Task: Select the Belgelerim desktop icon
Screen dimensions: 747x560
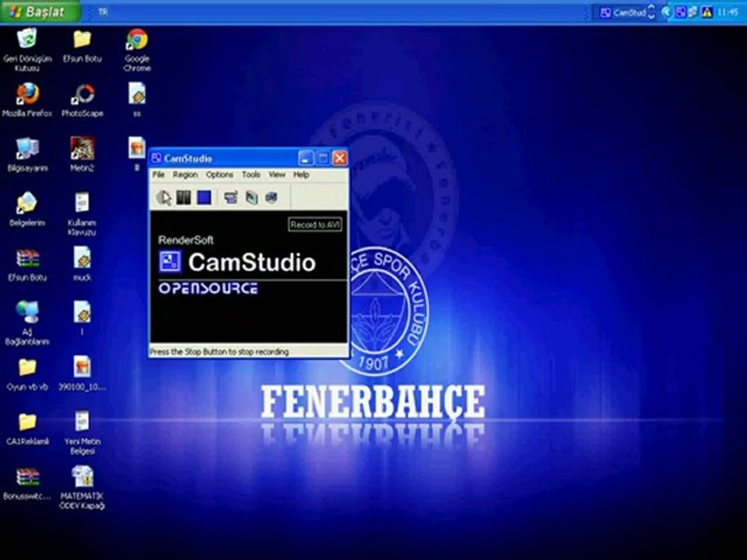Action: (x=27, y=209)
